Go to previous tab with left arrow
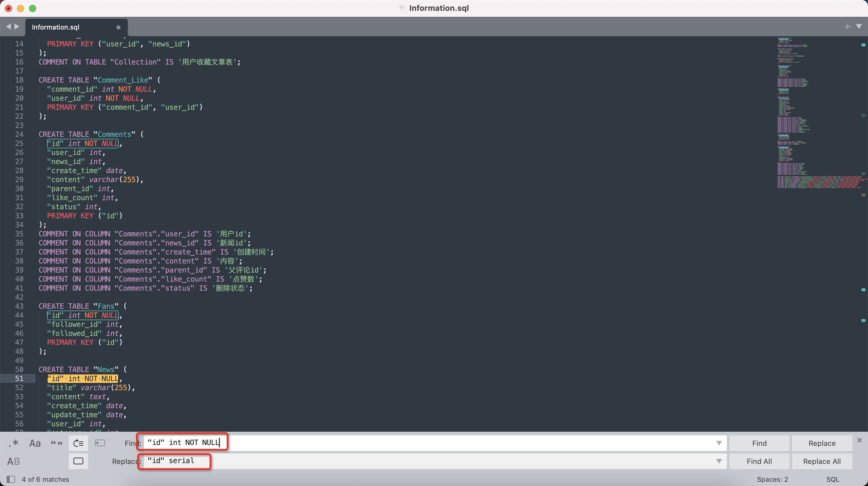Image resolution: width=868 pixels, height=486 pixels. 8,27
